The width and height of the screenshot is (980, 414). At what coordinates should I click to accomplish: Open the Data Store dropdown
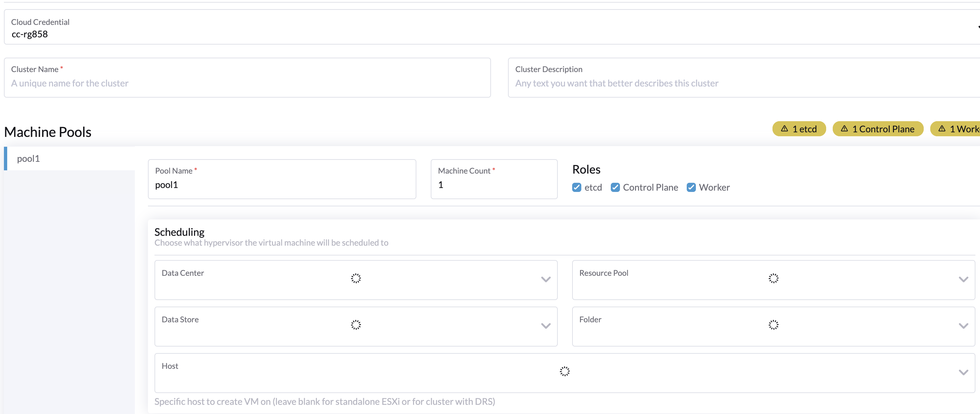pyautogui.click(x=546, y=326)
